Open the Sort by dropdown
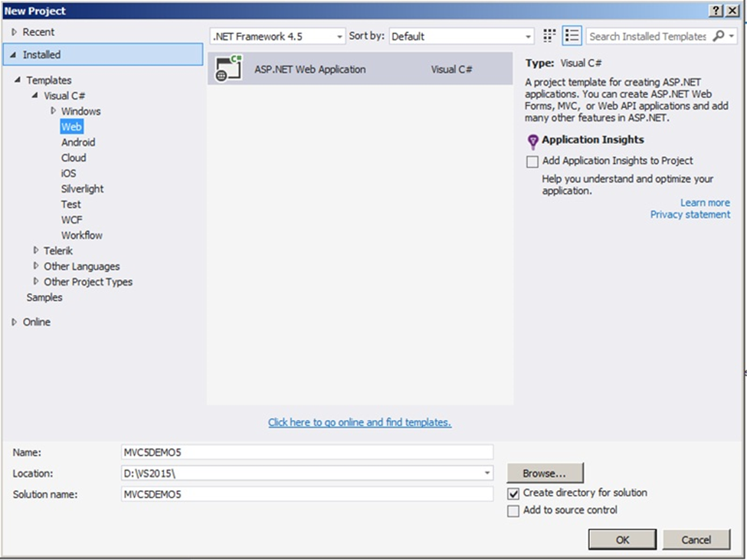Image resolution: width=747 pixels, height=560 pixels. pos(528,37)
